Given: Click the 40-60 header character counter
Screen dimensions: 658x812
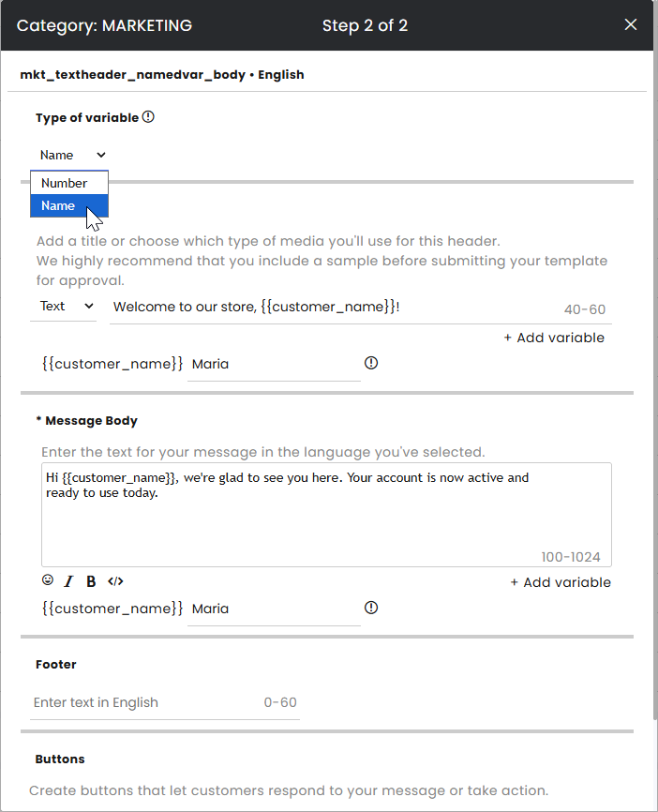Looking at the screenshot, I should [x=585, y=309].
